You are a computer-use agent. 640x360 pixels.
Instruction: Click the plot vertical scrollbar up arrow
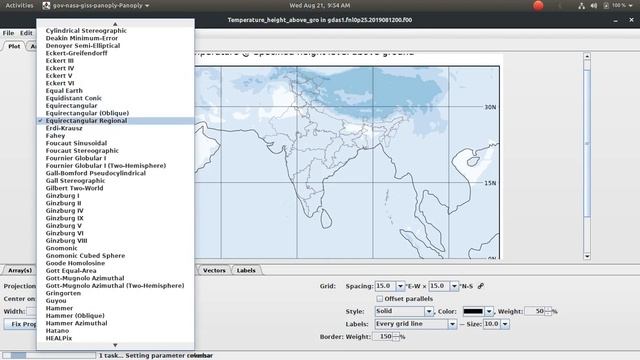click(587, 56)
